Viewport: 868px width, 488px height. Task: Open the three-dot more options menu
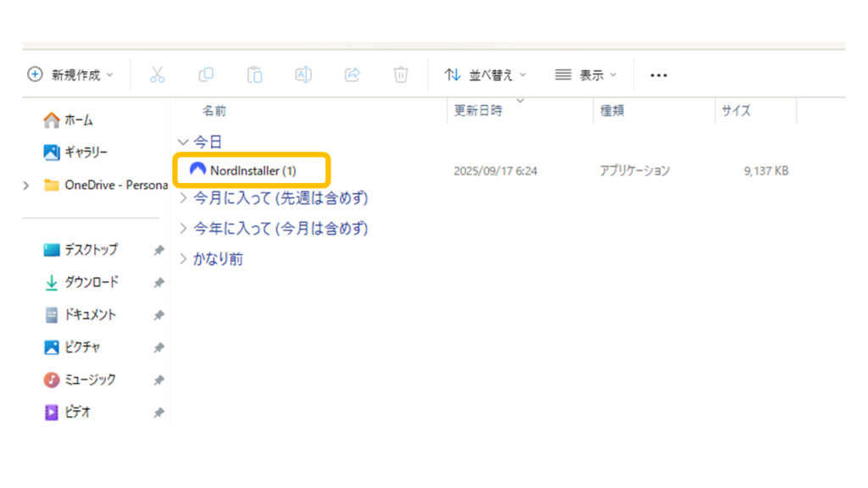point(659,75)
